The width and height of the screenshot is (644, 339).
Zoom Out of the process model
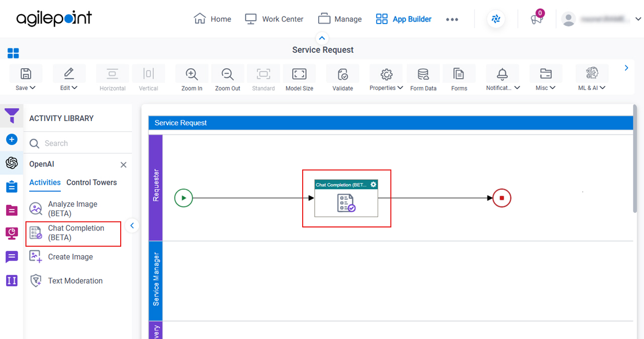[228, 74]
